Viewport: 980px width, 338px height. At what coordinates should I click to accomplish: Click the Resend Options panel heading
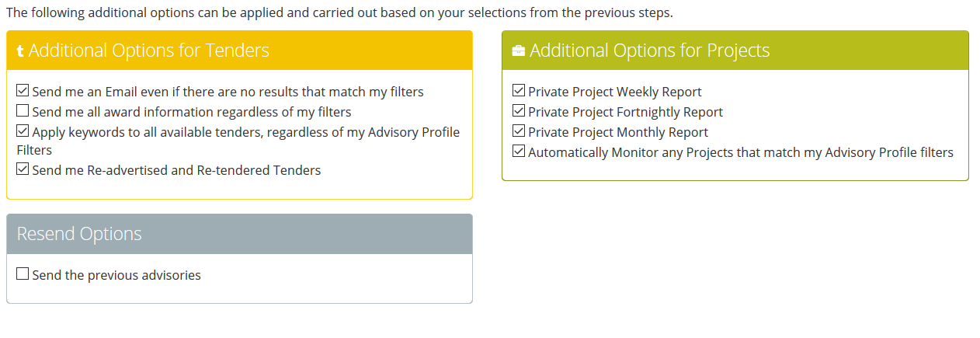79,234
